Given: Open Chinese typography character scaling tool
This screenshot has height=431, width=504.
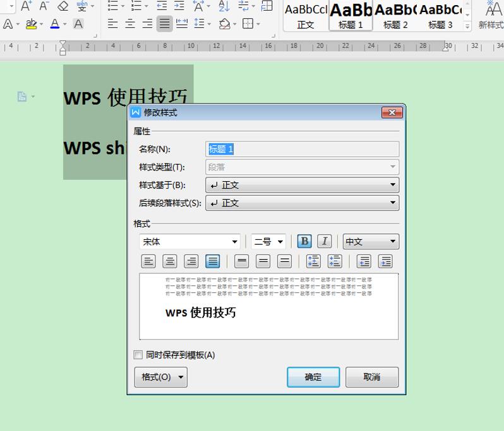Looking at the screenshot, I should [198, 6].
